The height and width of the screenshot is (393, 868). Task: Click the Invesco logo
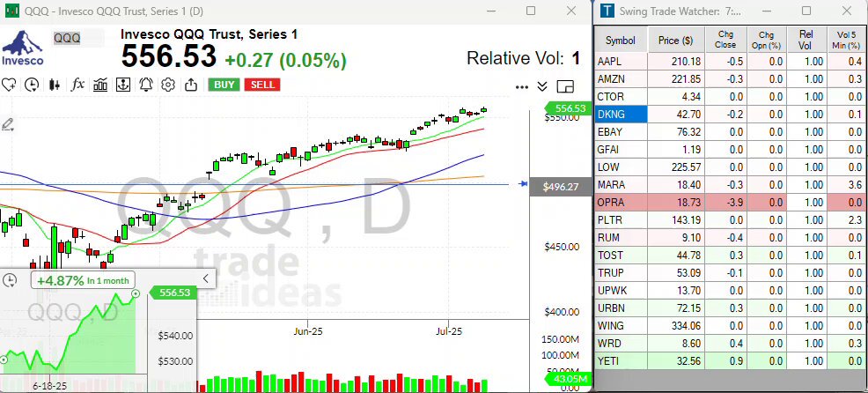(23, 48)
